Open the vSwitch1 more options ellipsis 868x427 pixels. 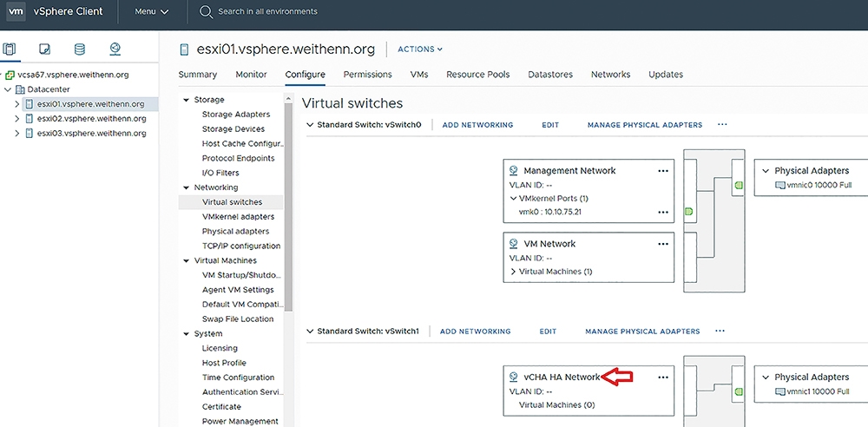coord(720,331)
